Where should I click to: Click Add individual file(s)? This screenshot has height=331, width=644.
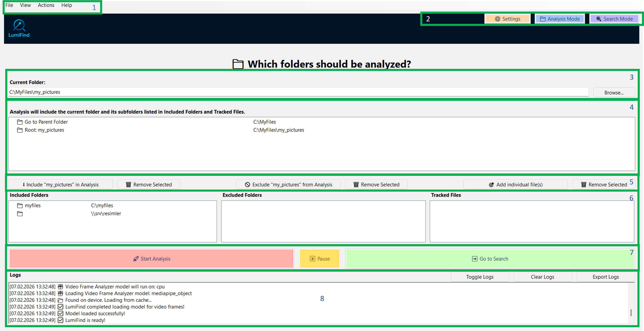tap(516, 184)
